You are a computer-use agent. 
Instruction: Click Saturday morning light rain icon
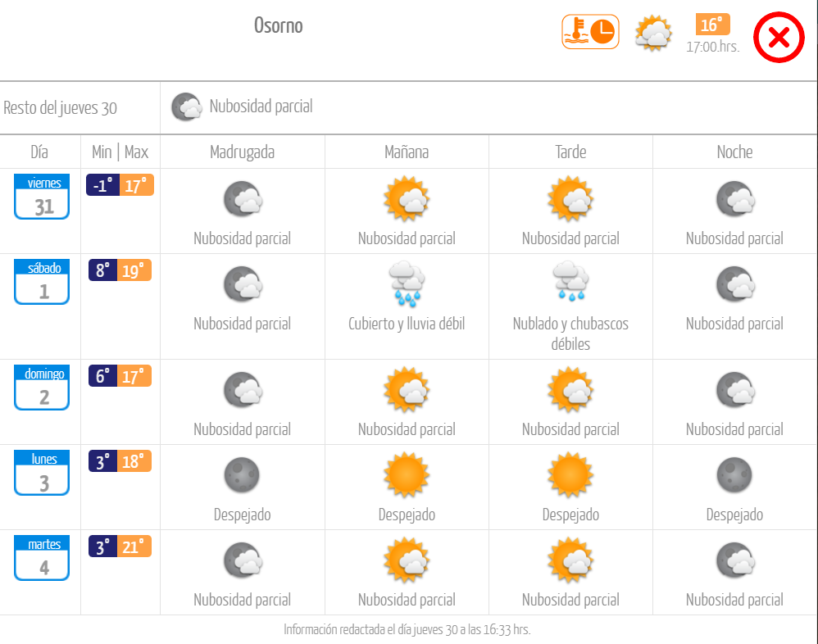click(x=407, y=283)
